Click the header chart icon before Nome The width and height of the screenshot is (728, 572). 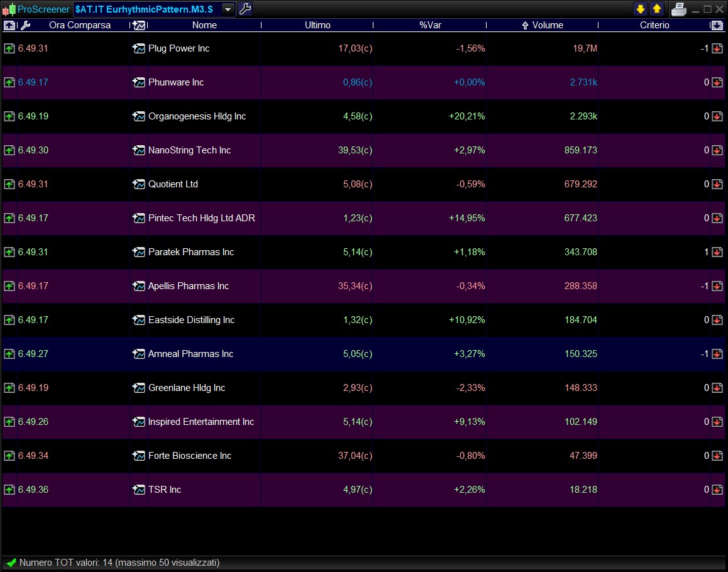[x=138, y=25]
